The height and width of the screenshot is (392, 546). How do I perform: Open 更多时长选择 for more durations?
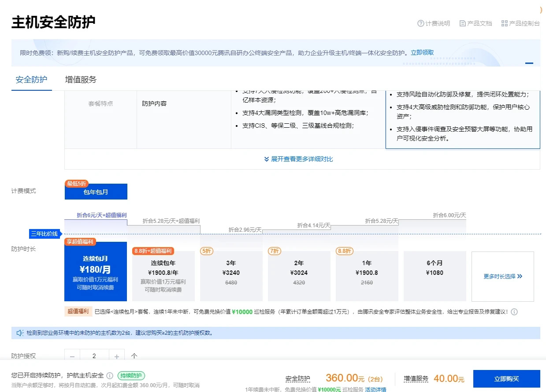click(502, 277)
